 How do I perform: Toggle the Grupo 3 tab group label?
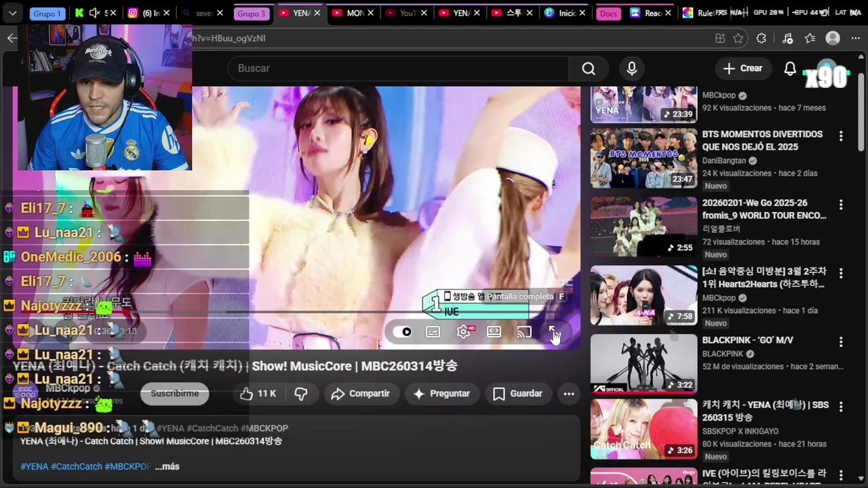pyautogui.click(x=252, y=14)
